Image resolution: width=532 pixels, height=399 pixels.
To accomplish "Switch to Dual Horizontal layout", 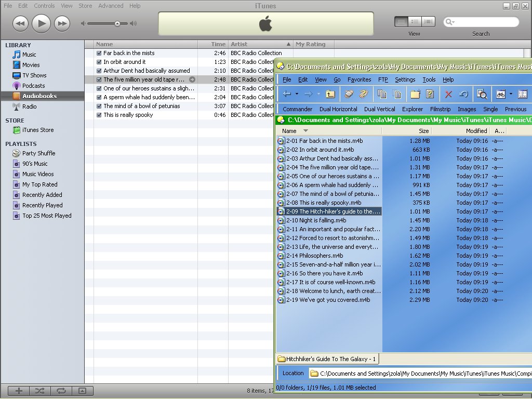I will [338, 109].
